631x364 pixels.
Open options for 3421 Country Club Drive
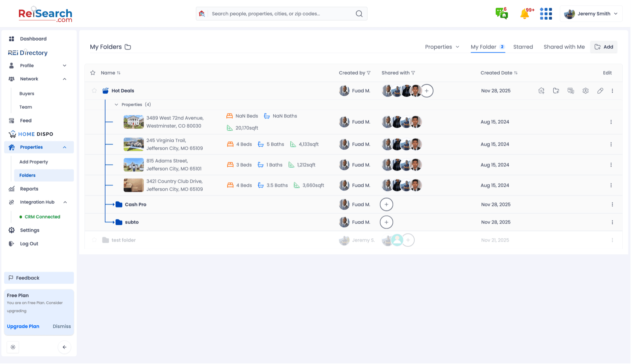611,186
